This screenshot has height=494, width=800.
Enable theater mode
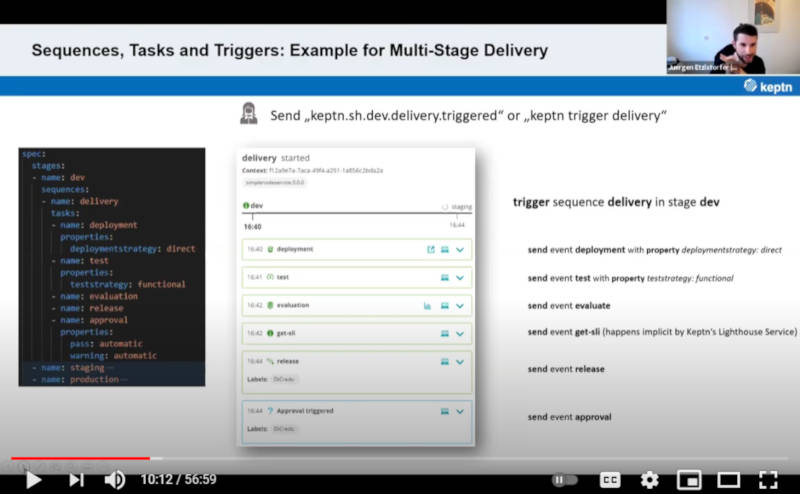729,480
